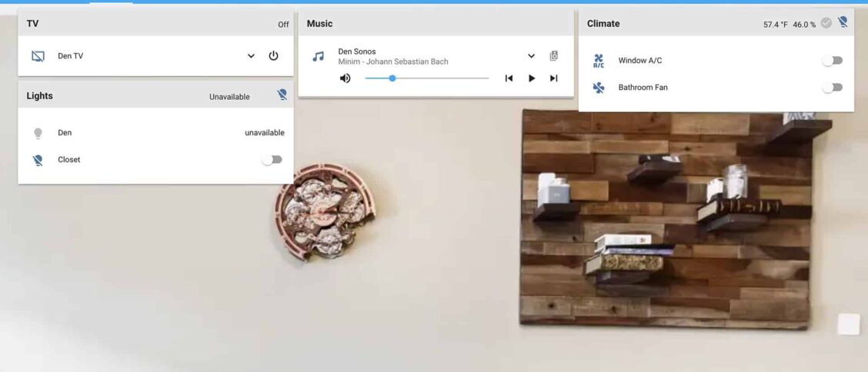
Task: Click the Lights header light-off icon
Action: [x=282, y=96]
